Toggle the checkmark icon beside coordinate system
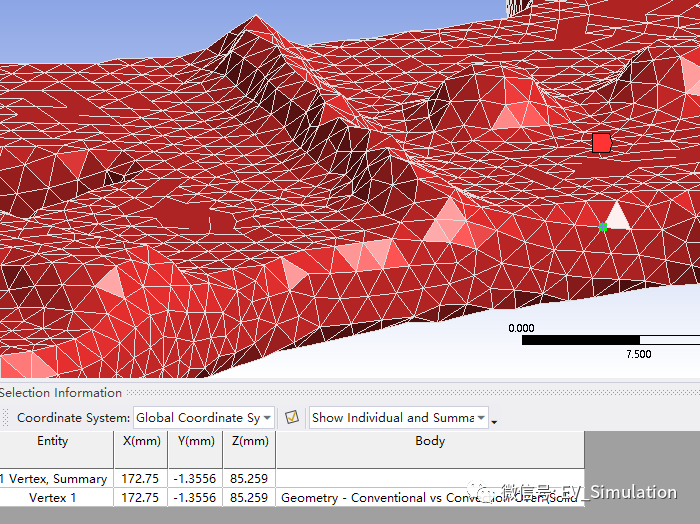Screen dimensions: 700x524 [x=292, y=417]
